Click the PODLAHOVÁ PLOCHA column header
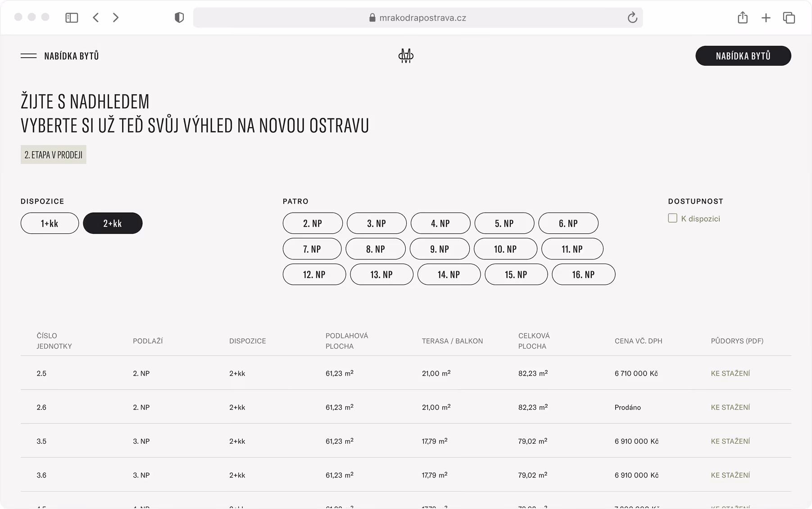Image resolution: width=812 pixels, height=509 pixels. click(347, 341)
